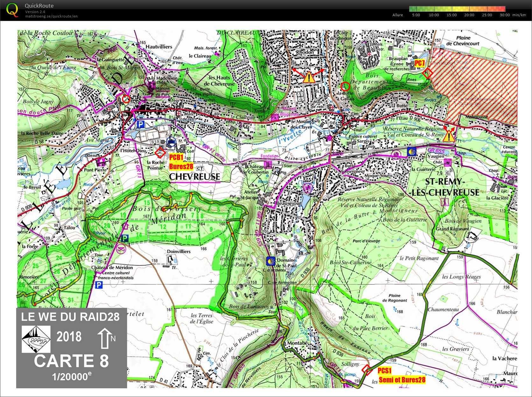Click the warning triangle by the hatched zone
This screenshot has height=397, width=532.
tap(449, 136)
